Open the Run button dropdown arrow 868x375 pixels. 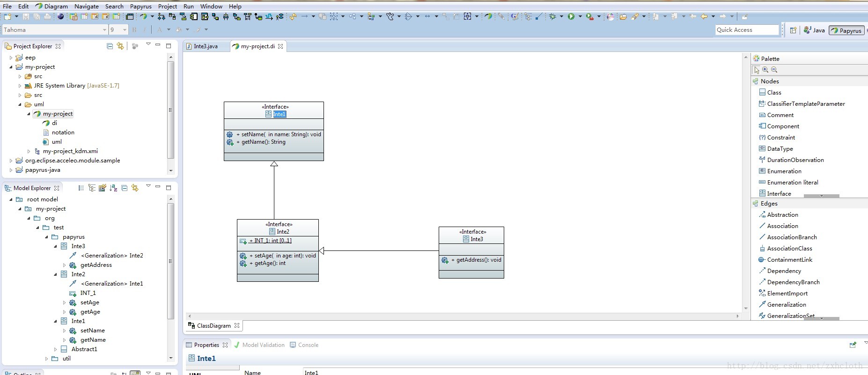tap(580, 16)
